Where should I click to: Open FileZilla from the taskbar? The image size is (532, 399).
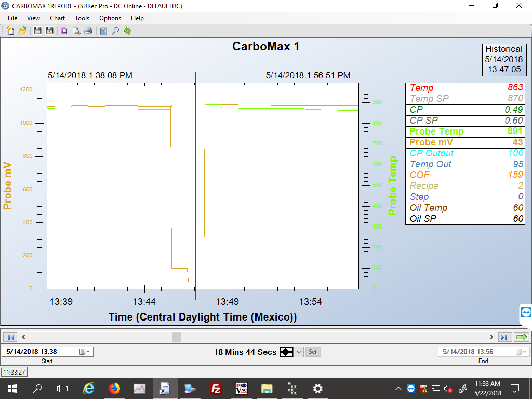(216, 389)
